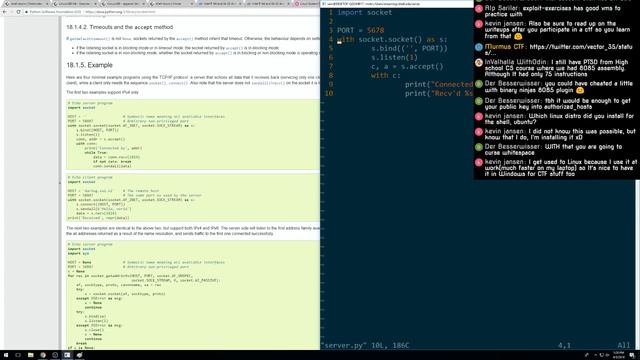Reload the Python docs page

pos(18,12)
